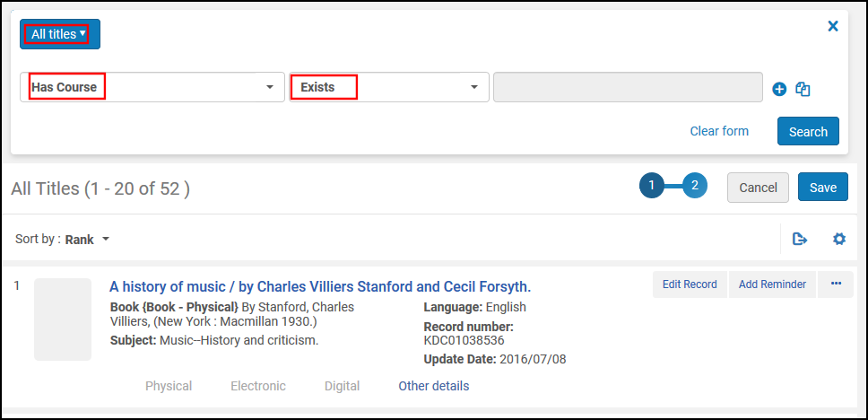Click the export list icon

[800, 239]
